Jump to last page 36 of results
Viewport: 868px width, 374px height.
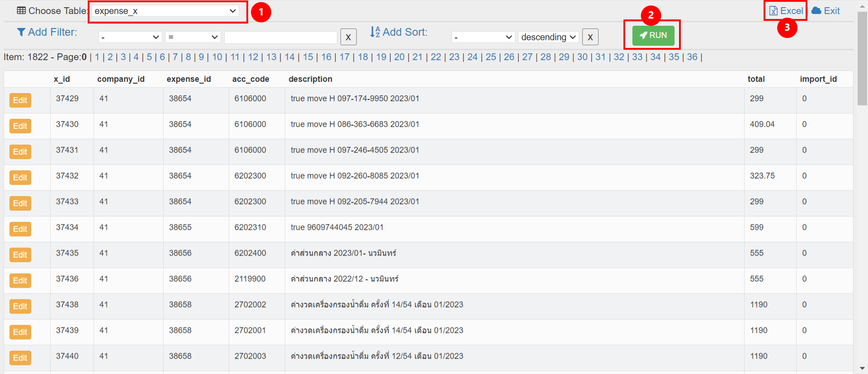(692, 57)
